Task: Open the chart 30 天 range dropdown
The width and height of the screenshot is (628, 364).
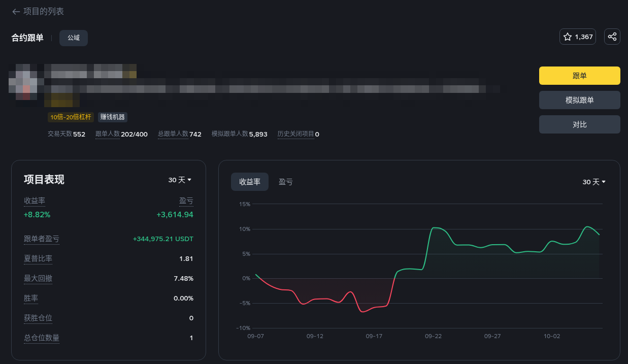Action: click(x=594, y=182)
